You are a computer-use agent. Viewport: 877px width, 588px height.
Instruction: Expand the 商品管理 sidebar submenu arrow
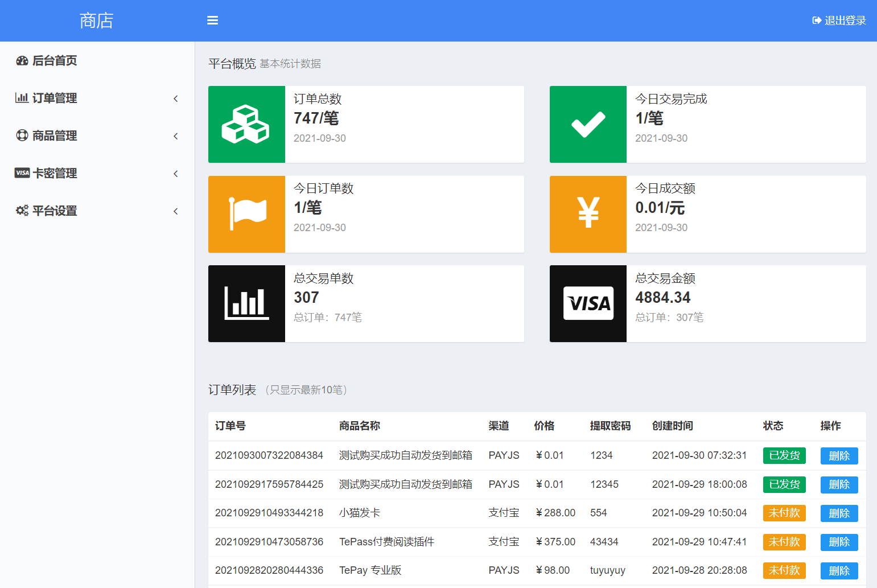(175, 136)
